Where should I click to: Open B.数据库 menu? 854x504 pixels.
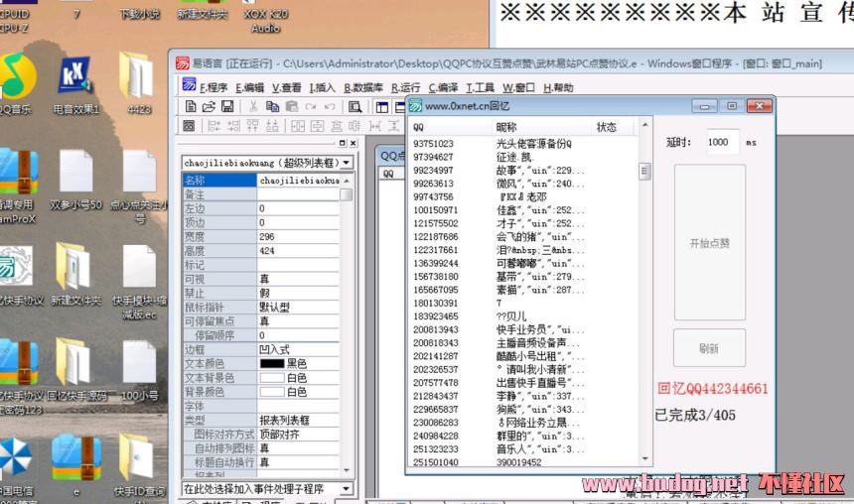363,87
